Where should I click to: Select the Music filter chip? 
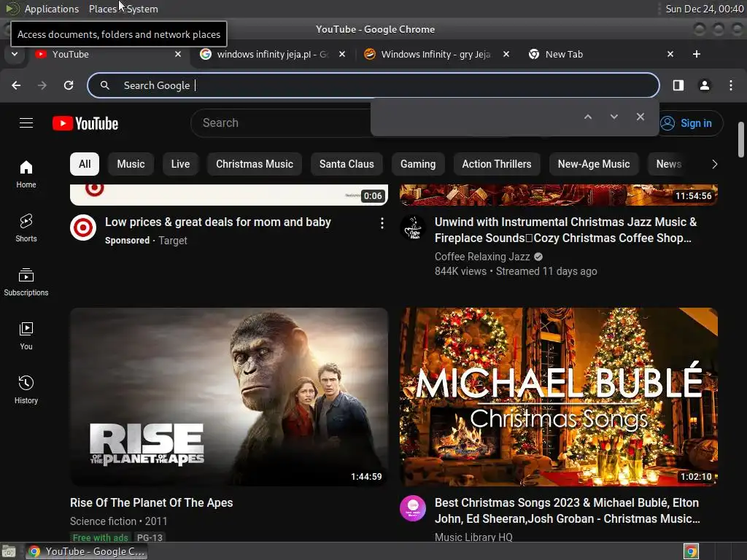(x=131, y=164)
